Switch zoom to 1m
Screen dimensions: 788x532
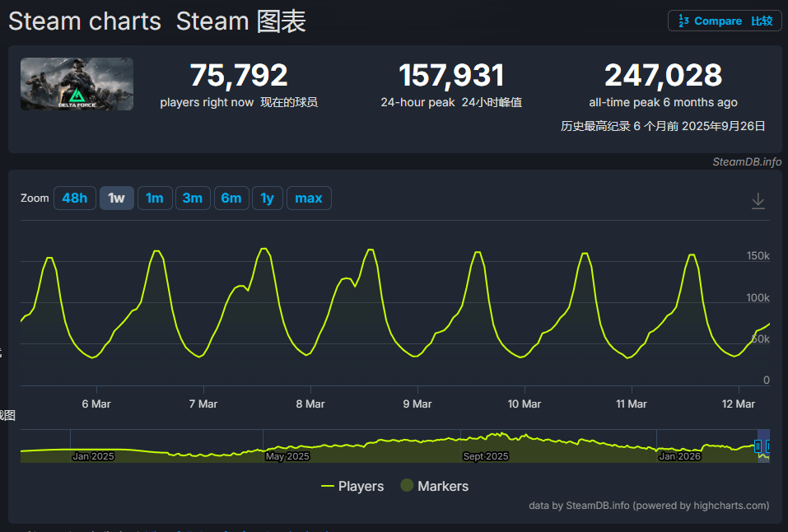point(155,198)
